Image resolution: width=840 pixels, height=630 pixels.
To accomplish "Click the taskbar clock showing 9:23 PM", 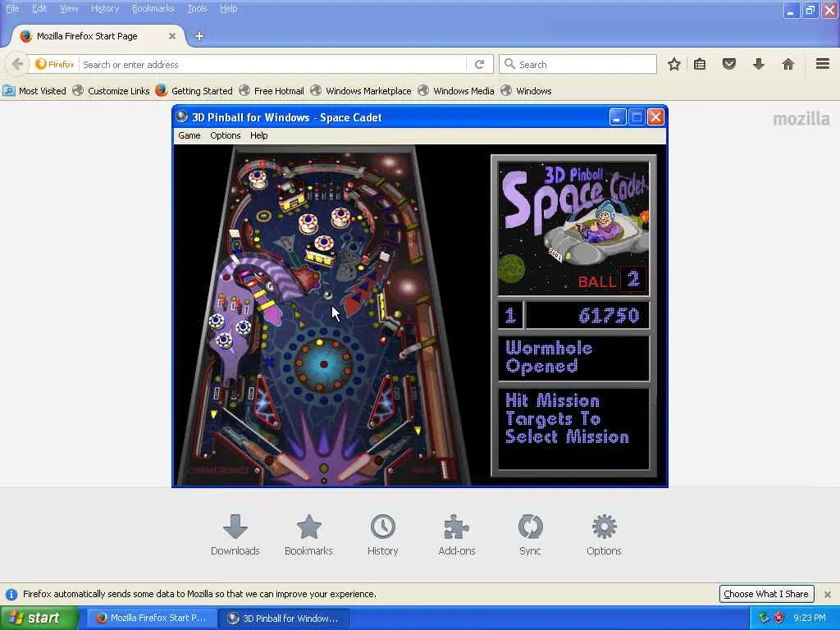I will point(810,618).
